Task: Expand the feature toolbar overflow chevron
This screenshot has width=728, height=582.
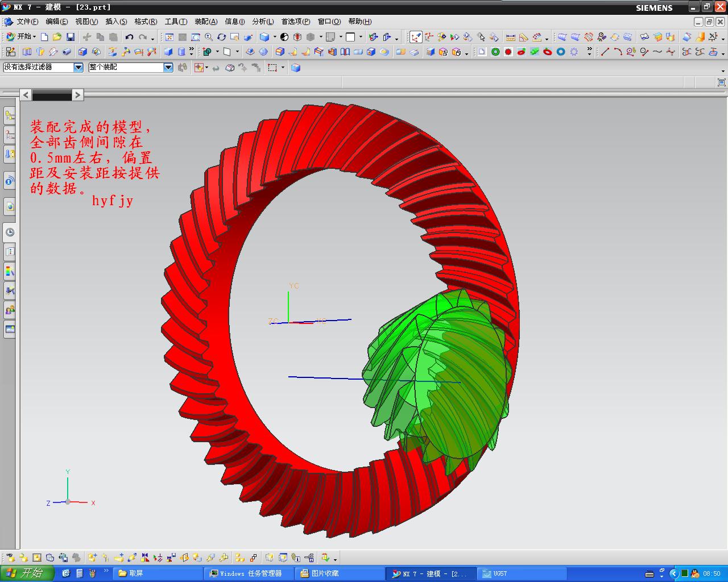Action: tap(192, 51)
